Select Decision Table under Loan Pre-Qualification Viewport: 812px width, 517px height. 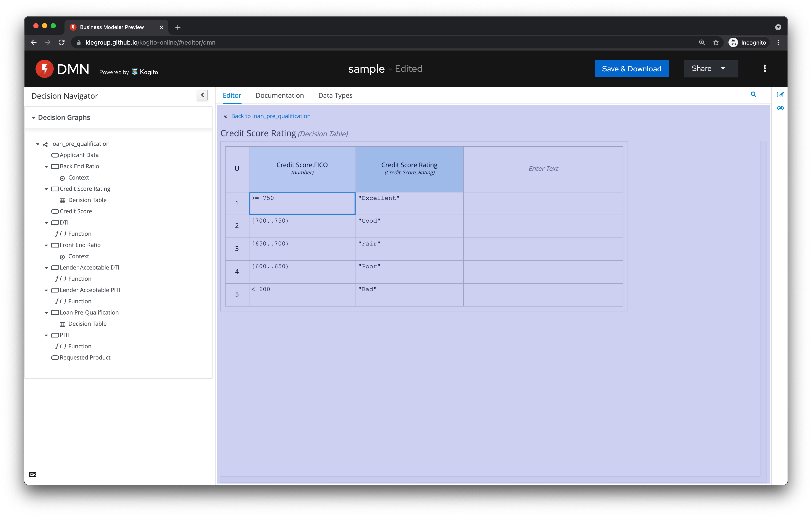point(87,324)
